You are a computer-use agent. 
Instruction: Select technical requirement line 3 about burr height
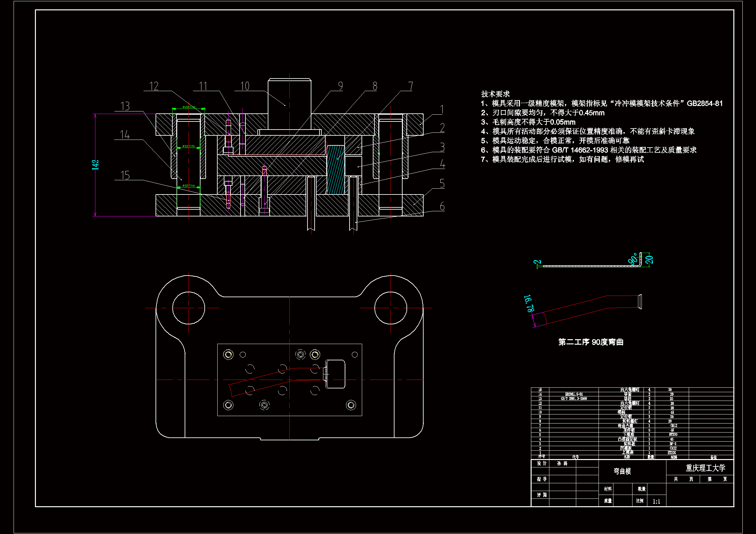click(x=528, y=122)
